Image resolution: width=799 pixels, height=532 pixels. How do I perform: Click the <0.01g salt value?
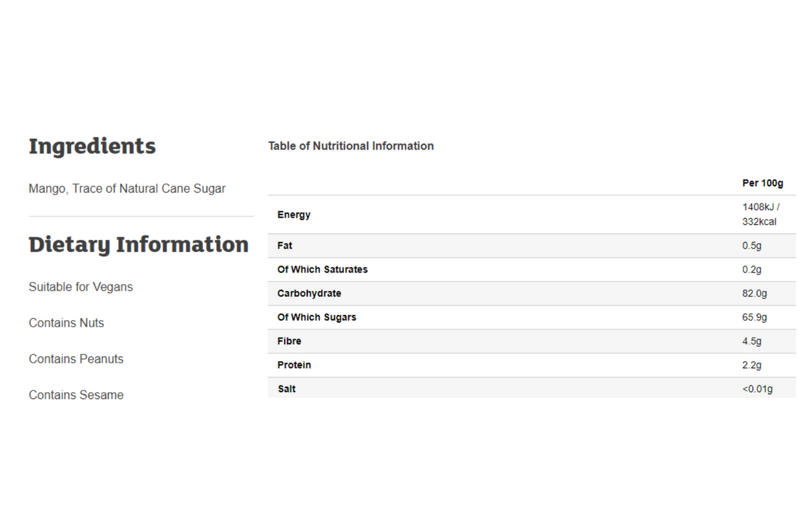[x=757, y=389]
